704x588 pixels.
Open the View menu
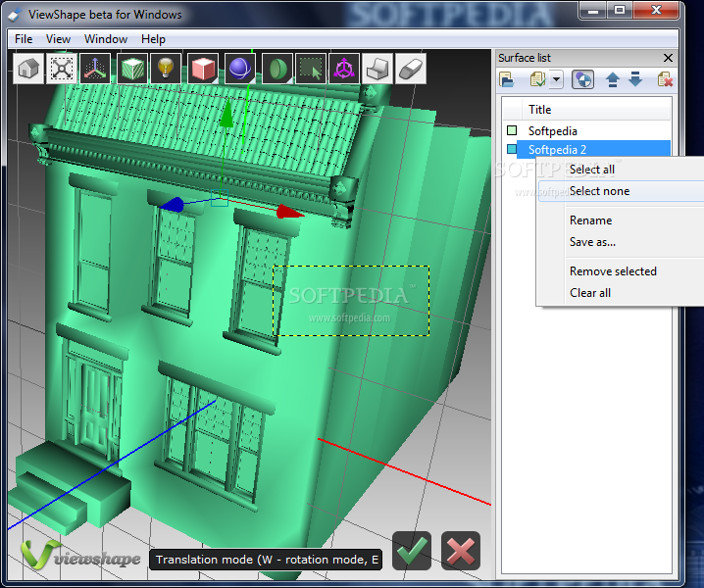click(58, 39)
